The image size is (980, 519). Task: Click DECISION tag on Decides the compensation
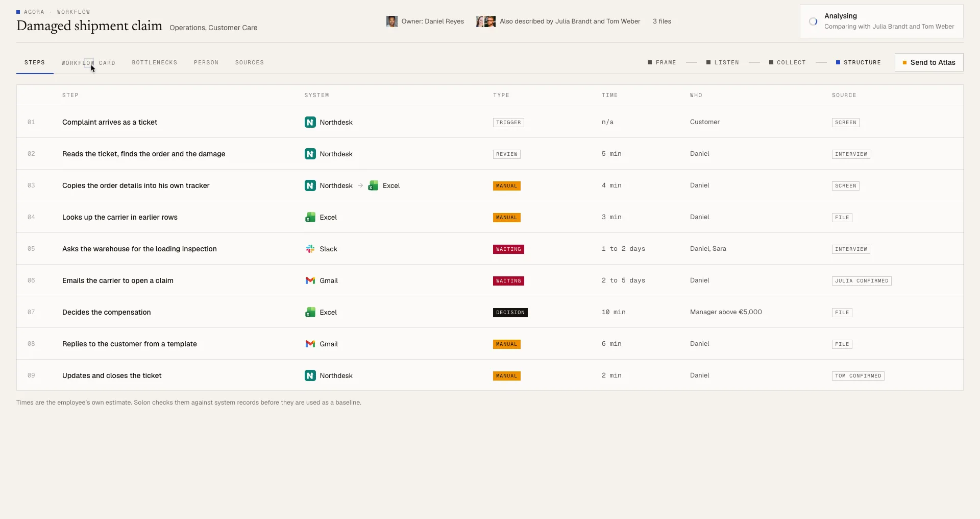pyautogui.click(x=510, y=313)
